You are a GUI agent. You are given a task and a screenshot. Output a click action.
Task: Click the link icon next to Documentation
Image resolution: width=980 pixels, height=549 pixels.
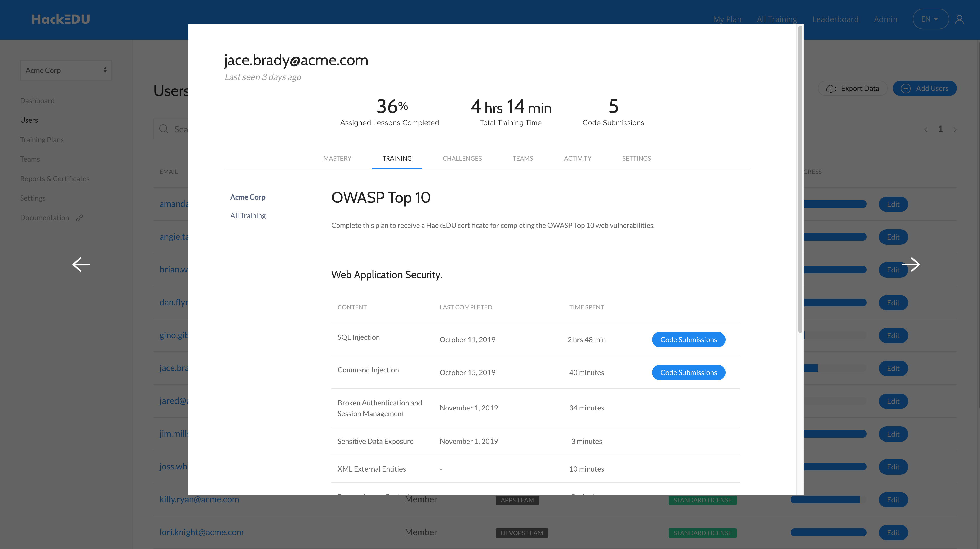(x=80, y=218)
